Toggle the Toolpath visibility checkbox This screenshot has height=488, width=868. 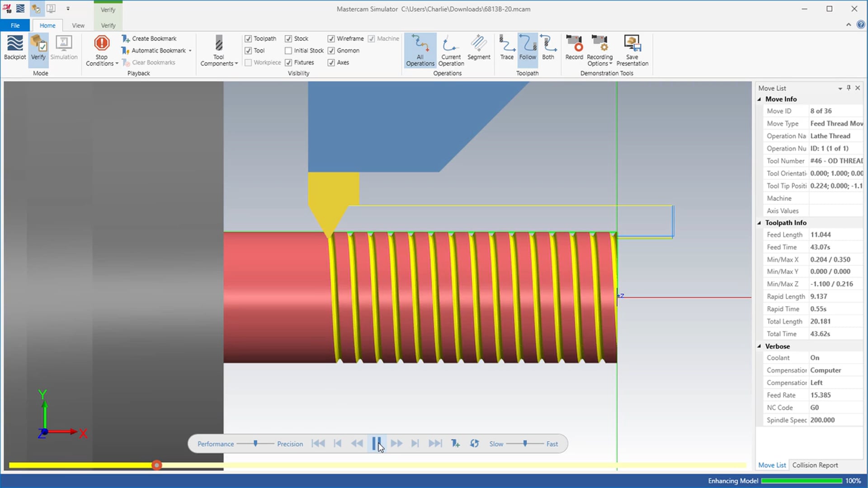coord(248,38)
